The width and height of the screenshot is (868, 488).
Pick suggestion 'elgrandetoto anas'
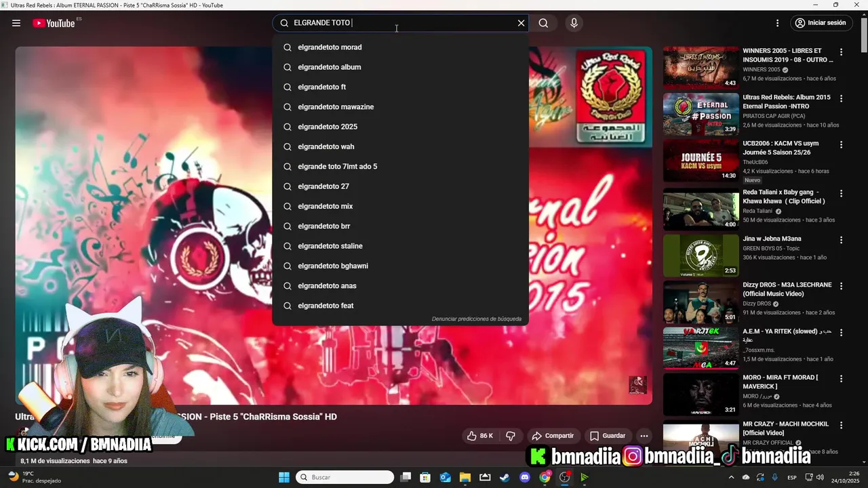coord(400,286)
